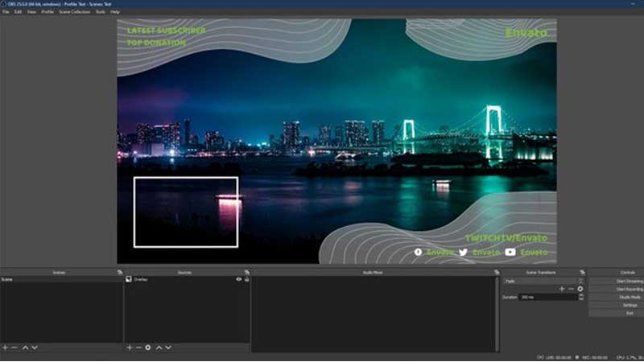
Task: Open the Scene Collection menu
Action: pos(74,12)
